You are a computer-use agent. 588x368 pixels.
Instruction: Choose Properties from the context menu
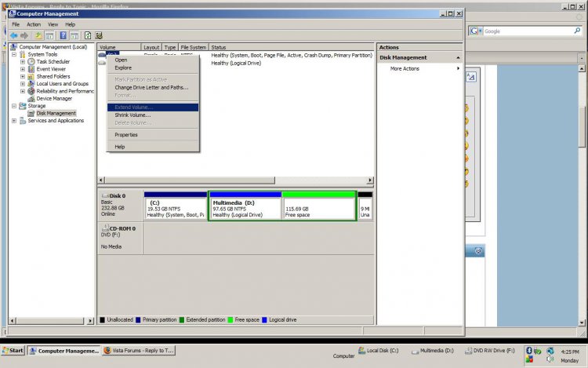[x=153, y=135]
